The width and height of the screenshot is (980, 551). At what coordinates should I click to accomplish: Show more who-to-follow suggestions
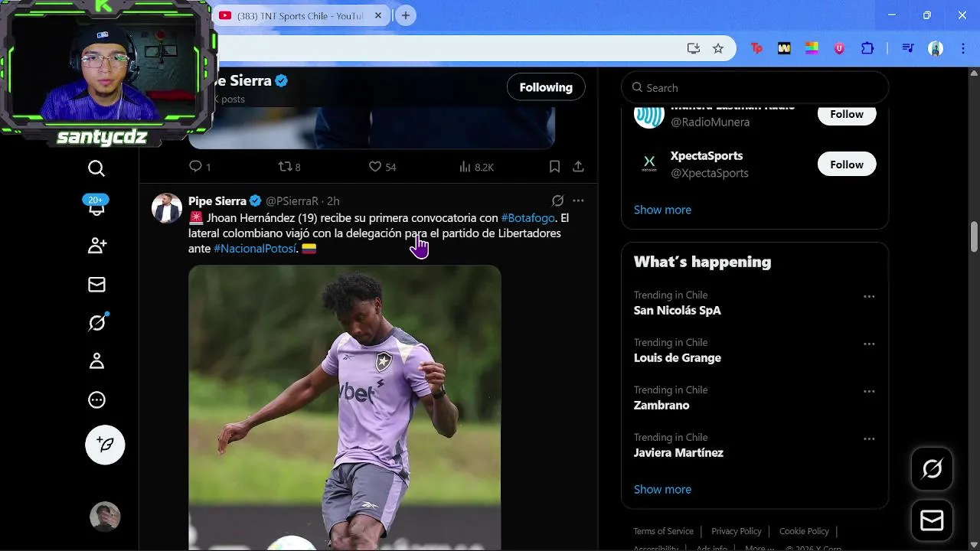point(662,210)
